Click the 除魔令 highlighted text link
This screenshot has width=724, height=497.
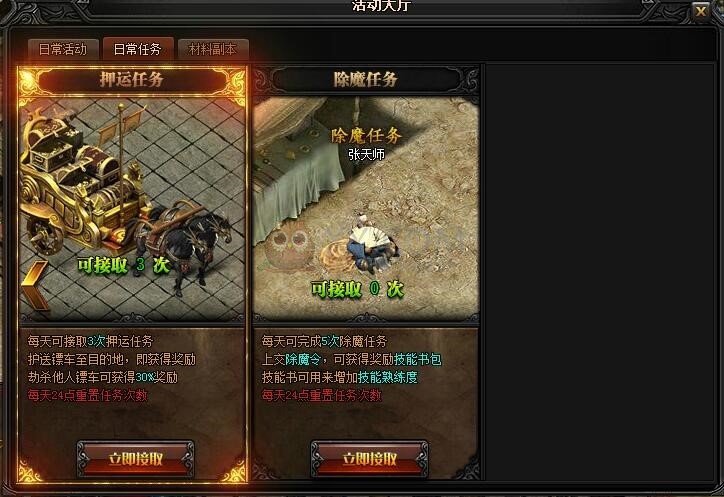[x=302, y=359]
